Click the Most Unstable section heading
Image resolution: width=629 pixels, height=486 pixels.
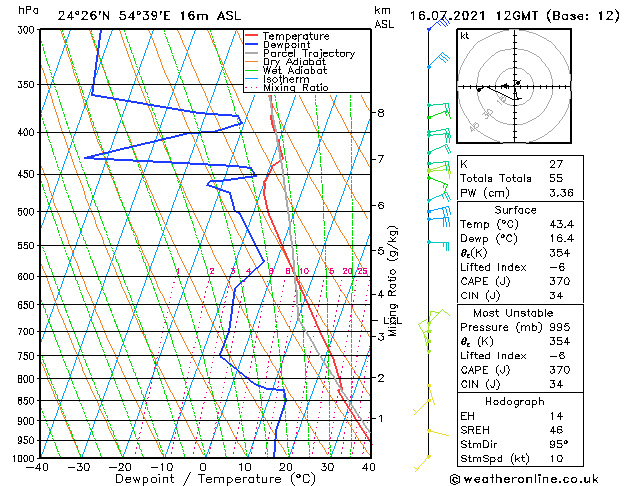(513, 313)
